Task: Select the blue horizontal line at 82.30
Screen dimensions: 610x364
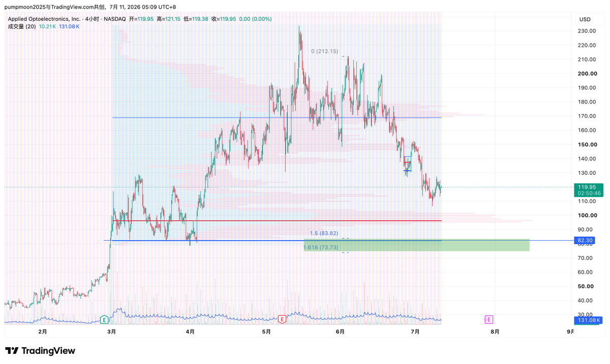Action: pos(277,240)
